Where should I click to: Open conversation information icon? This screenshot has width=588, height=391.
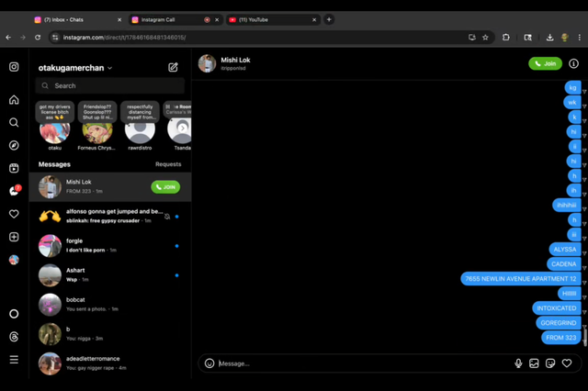click(x=573, y=63)
